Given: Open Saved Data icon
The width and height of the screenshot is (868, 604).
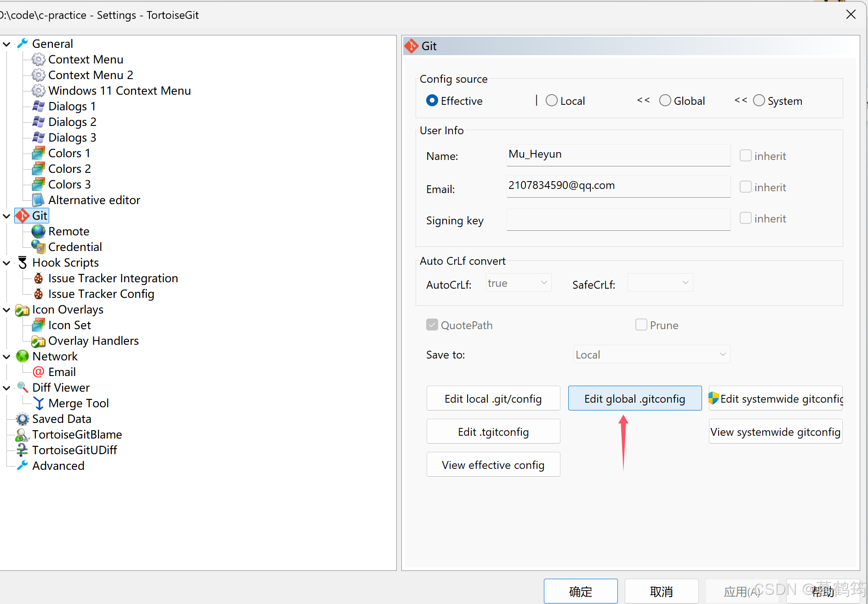Looking at the screenshot, I should (22, 419).
